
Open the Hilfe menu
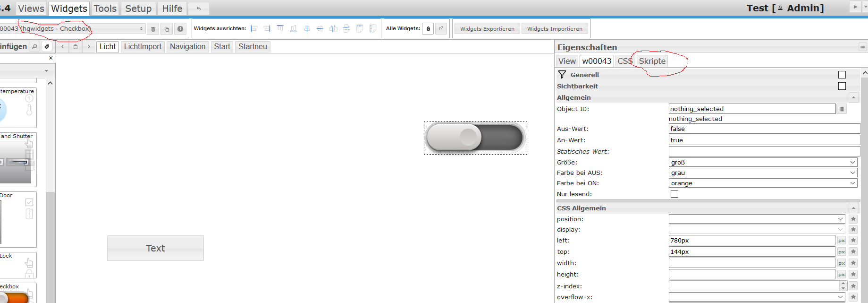tap(172, 9)
